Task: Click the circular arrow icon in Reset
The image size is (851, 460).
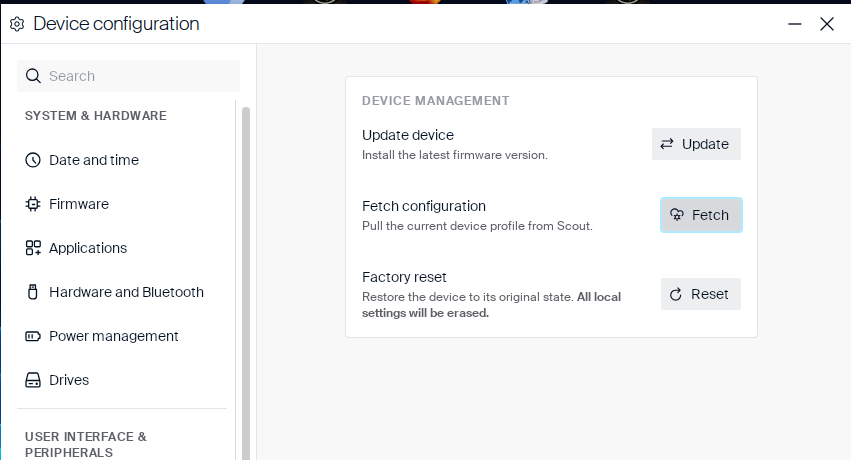Action: point(676,294)
